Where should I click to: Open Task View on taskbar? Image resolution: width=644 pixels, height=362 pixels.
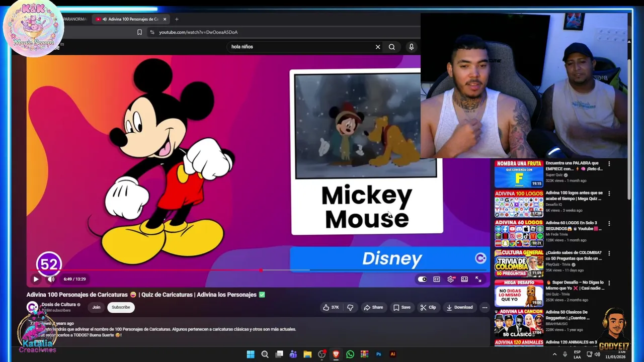pyautogui.click(x=279, y=354)
